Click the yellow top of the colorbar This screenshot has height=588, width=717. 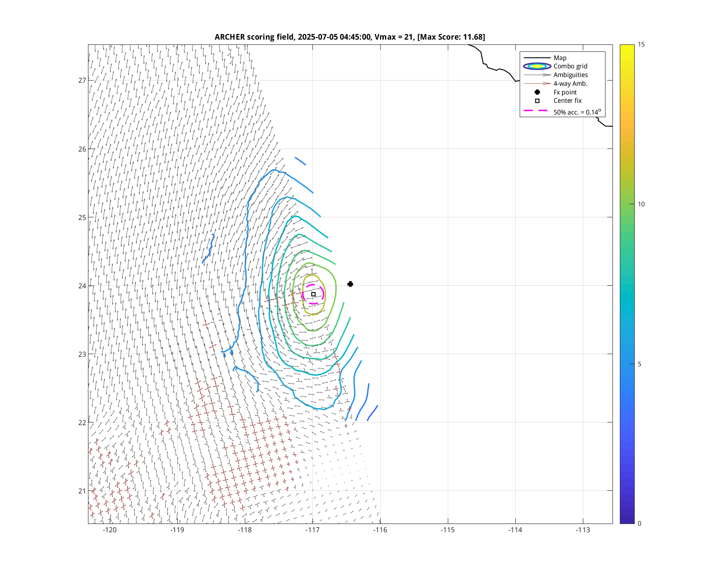pos(627,47)
